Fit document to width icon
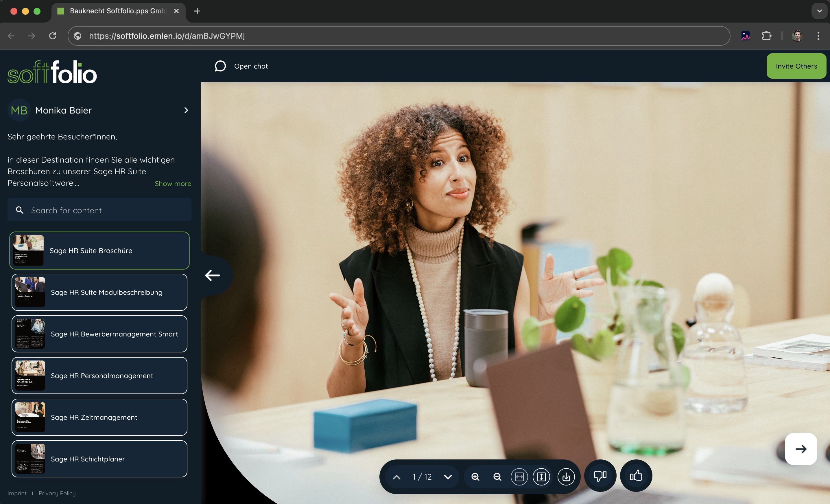The image size is (830, 504). [x=519, y=477]
